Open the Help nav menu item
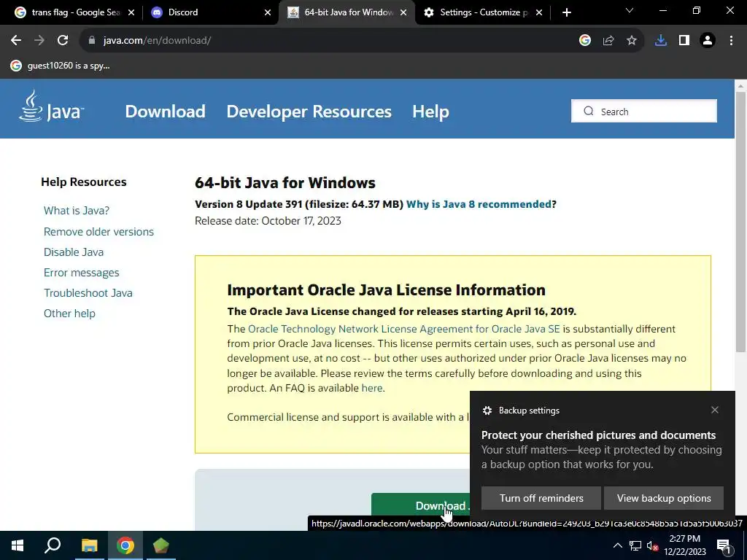The image size is (747, 560). [430, 112]
